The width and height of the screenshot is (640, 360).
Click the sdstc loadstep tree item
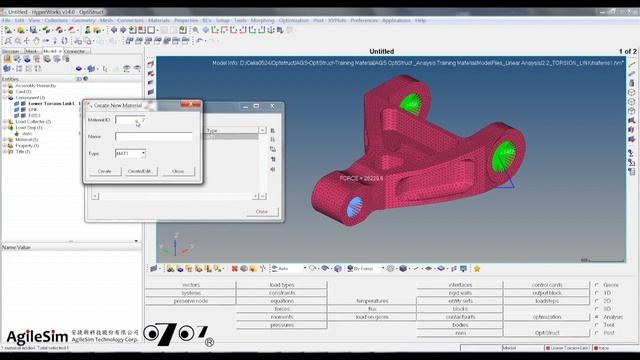(27, 133)
